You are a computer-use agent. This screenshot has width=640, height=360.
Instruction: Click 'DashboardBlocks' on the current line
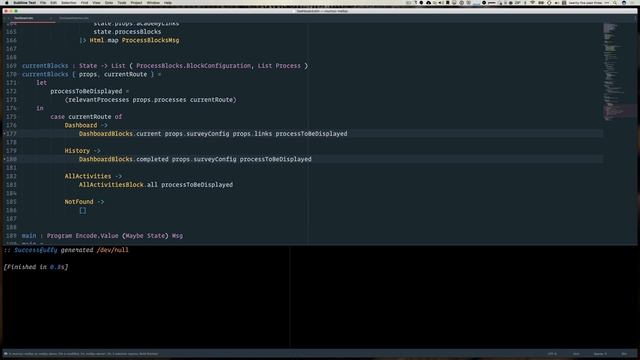point(106,133)
